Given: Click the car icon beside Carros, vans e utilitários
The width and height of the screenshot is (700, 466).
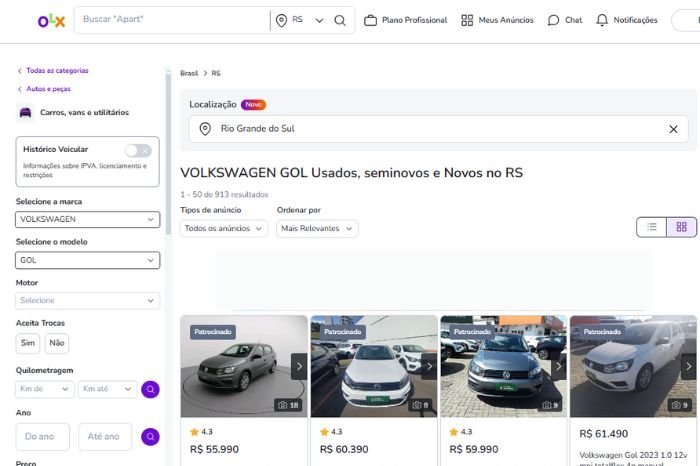Looking at the screenshot, I should (25, 112).
